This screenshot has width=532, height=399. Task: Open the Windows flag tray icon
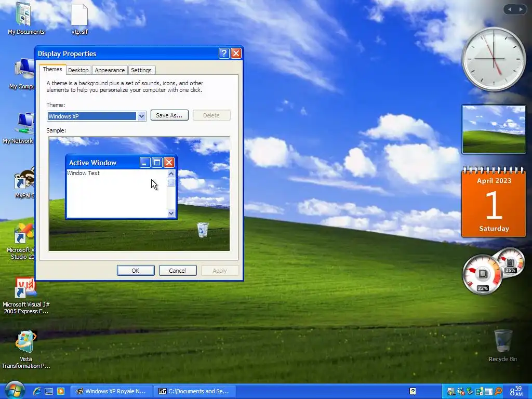pos(451,392)
